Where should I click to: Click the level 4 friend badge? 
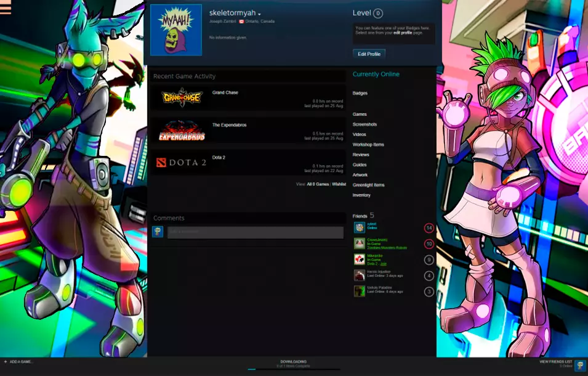pyautogui.click(x=429, y=276)
